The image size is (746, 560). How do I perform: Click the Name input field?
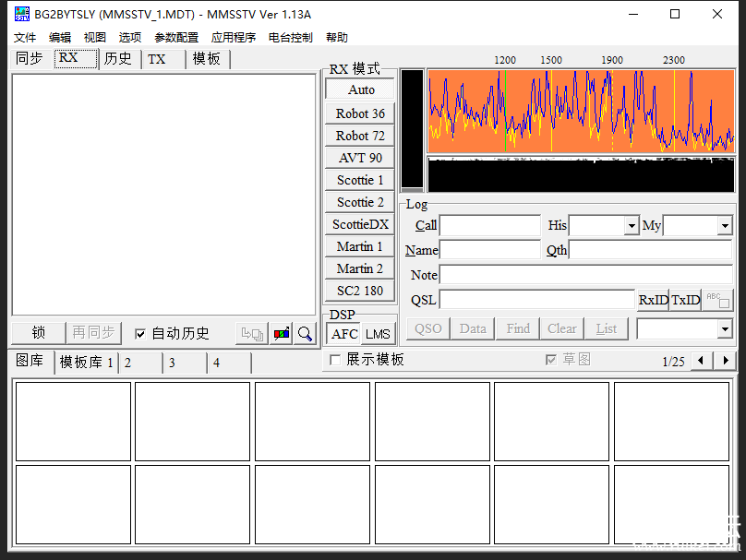coord(489,250)
